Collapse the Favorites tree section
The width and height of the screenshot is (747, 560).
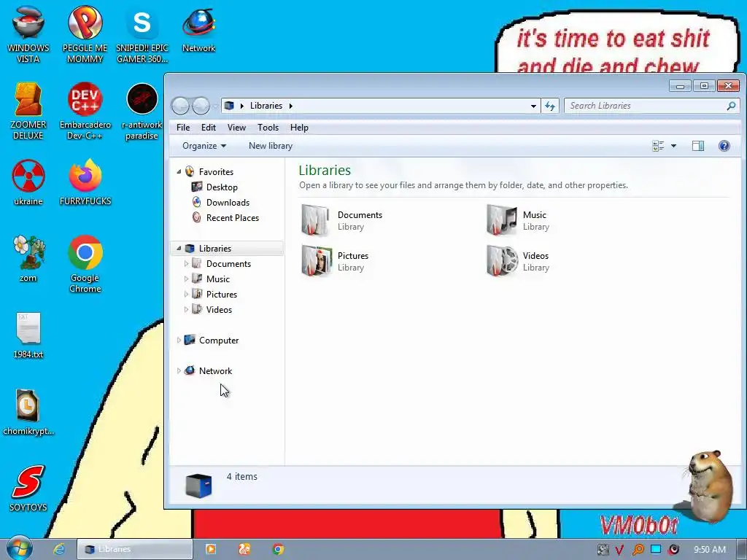(x=179, y=171)
